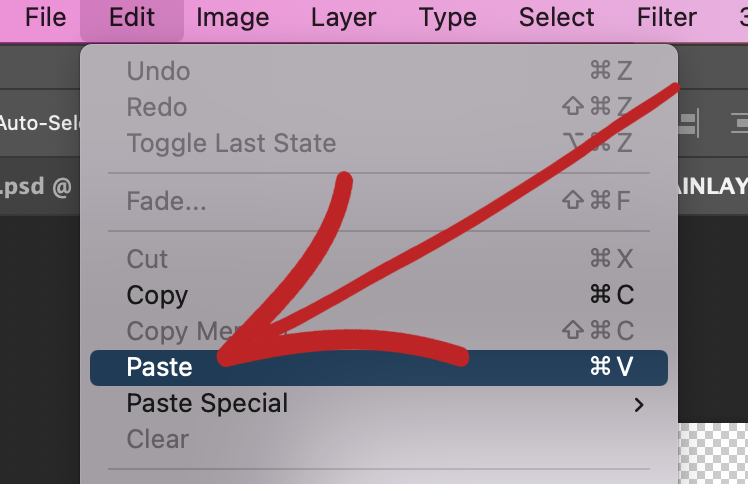Open the Layer menu

(x=343, y=18)
